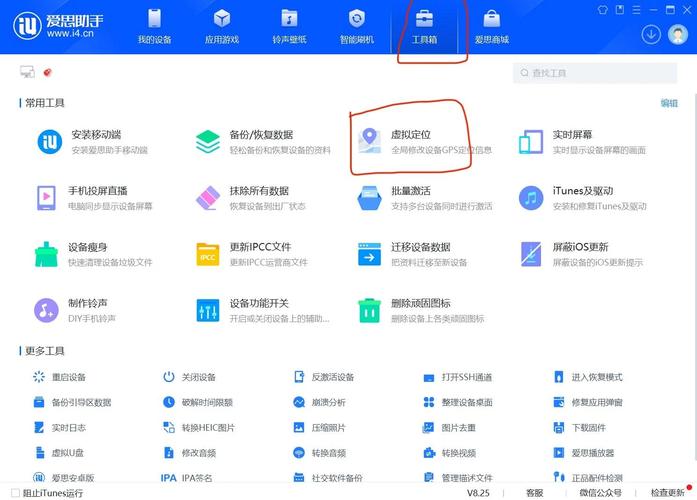Open 安装移动端 tool icon
The image size is (697, 500).
point(50,142)
